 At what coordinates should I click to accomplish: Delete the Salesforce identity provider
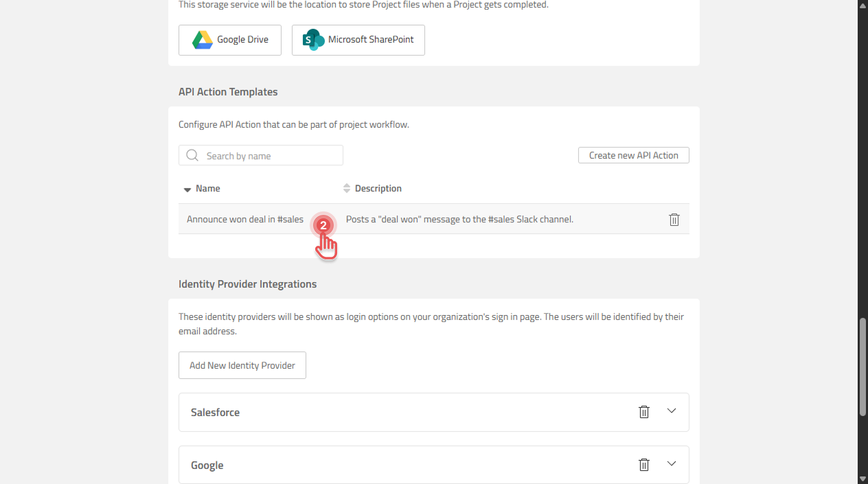(x=644, y=412)
